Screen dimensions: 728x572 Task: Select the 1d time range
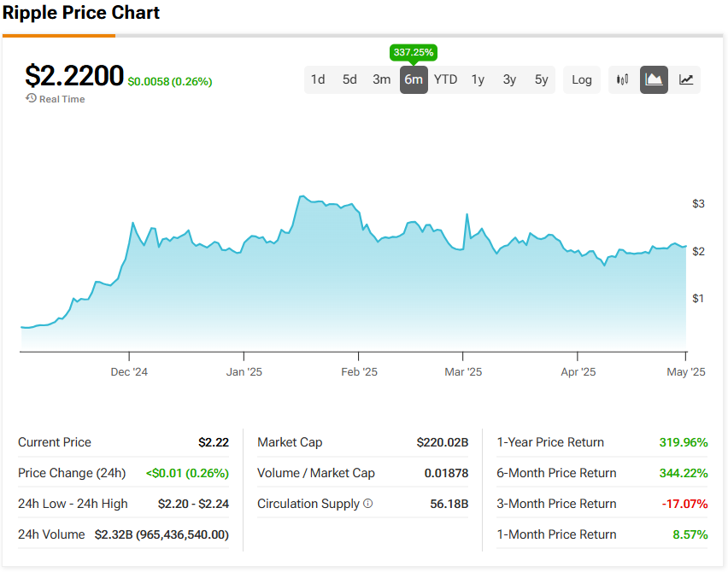[x=318, y=79]
